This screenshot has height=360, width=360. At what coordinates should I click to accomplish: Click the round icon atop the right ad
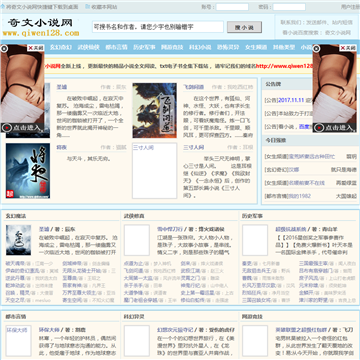(x=316, y=49)
